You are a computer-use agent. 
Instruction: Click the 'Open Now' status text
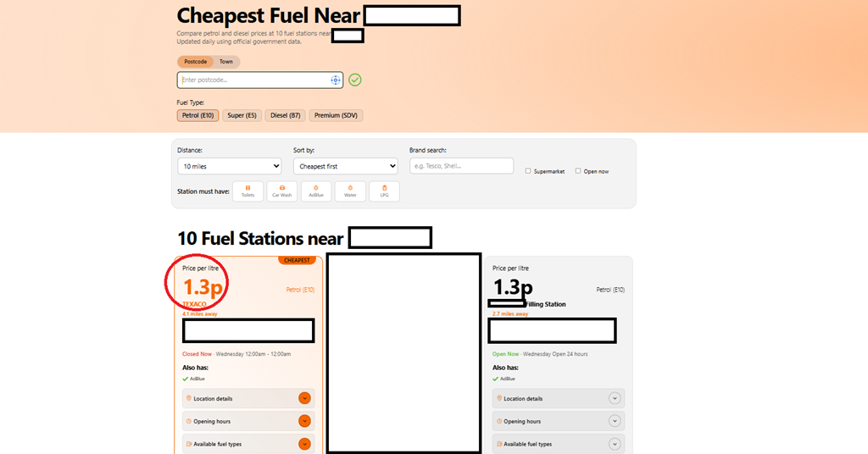point(506,354)
